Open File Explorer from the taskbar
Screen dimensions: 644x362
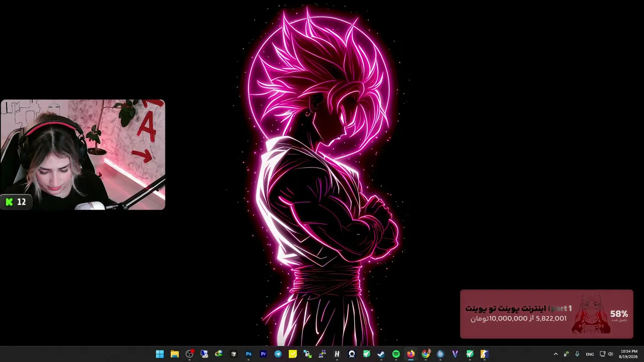click(x=175, y=354)
